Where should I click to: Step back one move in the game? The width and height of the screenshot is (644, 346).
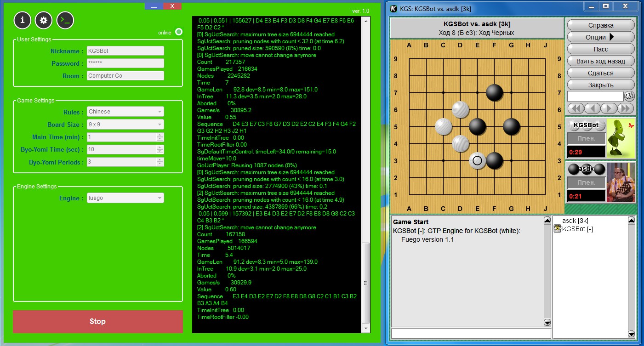(x=593, y=108)
